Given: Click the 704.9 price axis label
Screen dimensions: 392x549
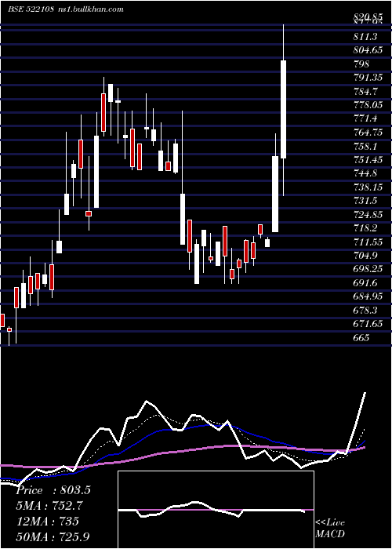Looking at the screenshot, I should (365, 256).
